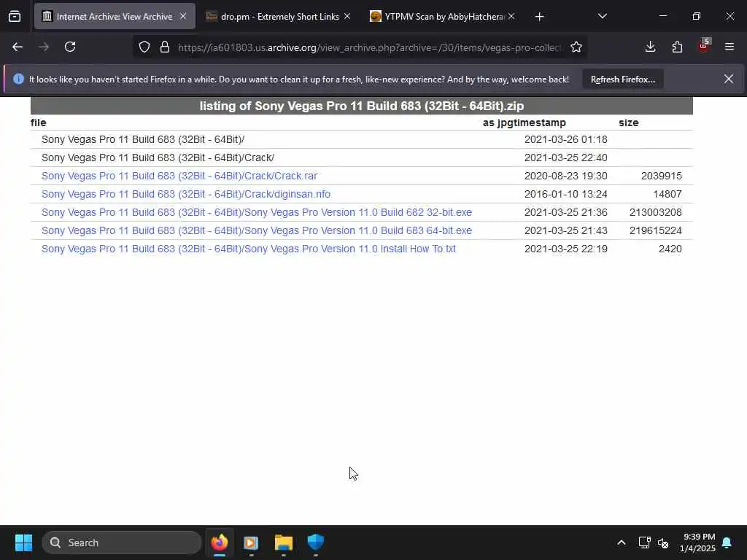Expand the list all tabs dropdown arrow
Image resolution: width=747 pixels, height=560 pixels.
602,16
